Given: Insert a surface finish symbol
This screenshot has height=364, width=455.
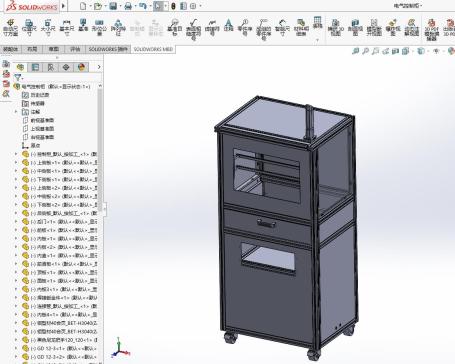Looking at the screenshot, I should 193,29.
